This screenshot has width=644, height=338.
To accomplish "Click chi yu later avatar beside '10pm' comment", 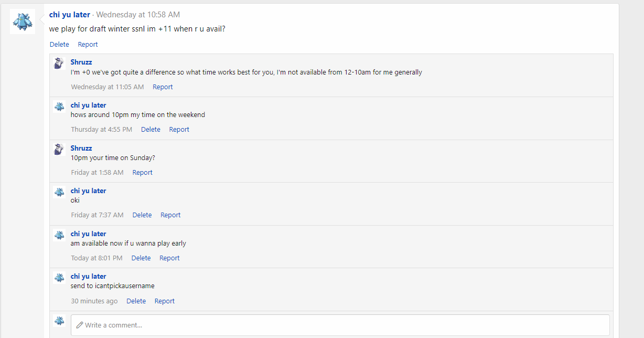I will pos(59,107).
